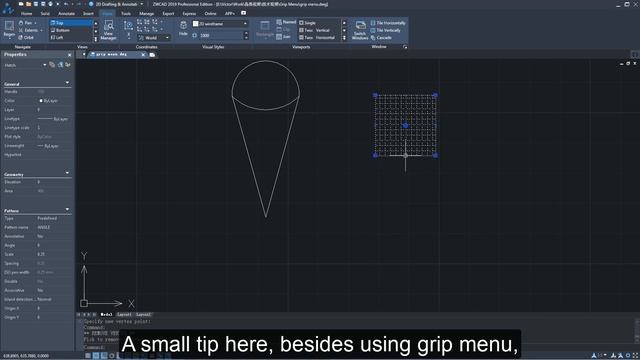This screenshot has height=360, width=640.
Task: Open the View Manager
Action: pos(109,30)
